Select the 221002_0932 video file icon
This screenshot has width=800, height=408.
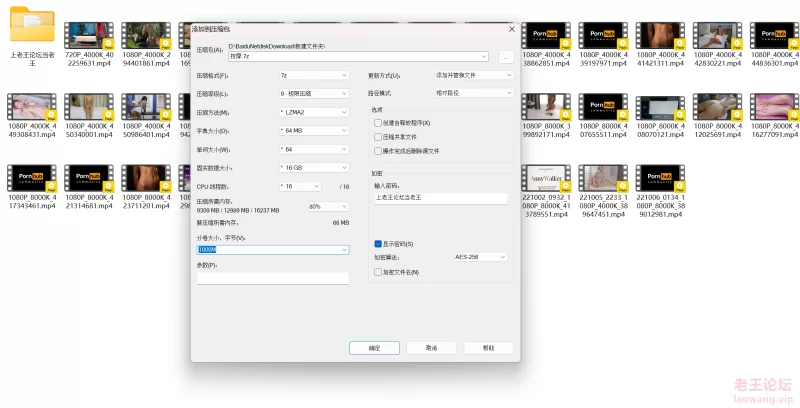tap(546, 178)
